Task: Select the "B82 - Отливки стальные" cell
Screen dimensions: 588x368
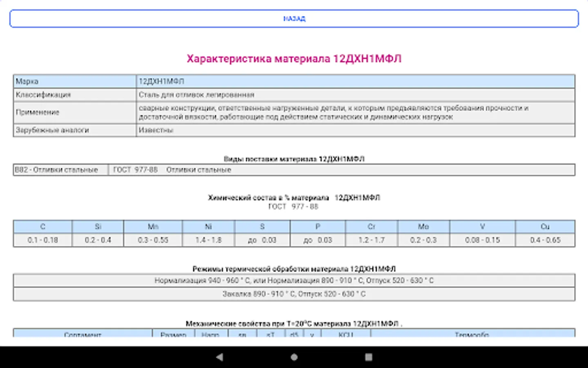Action: tap(61, 170)
